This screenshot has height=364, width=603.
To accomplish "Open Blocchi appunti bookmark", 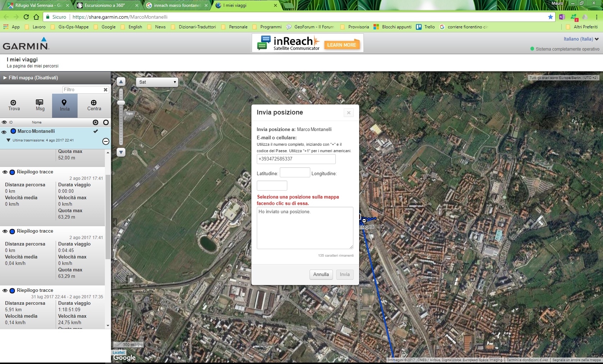I will 393,27.
